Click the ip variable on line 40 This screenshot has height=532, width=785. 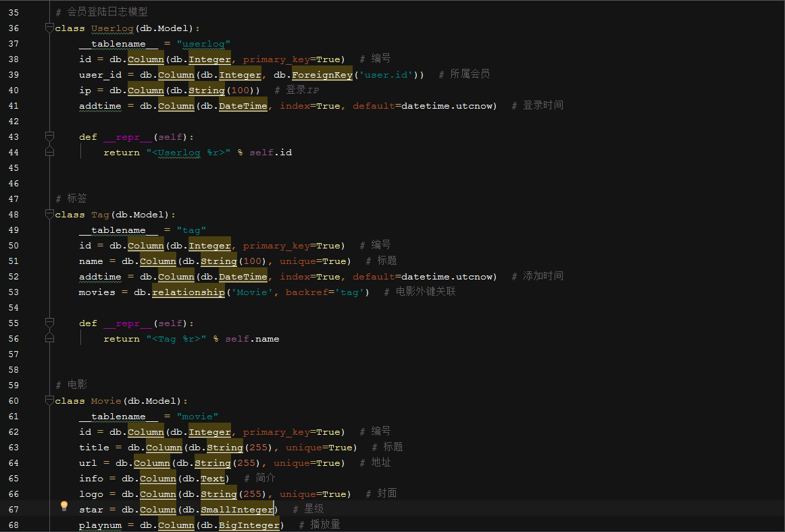(85, 90)
